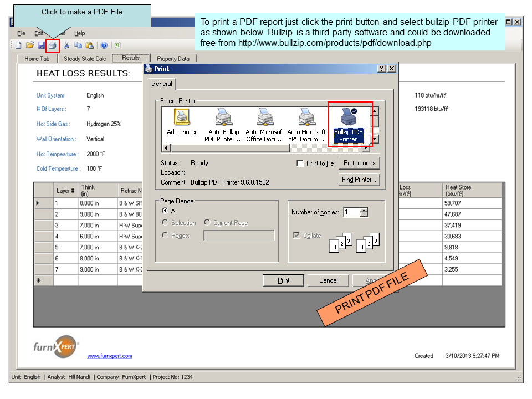This screenshot has height=399, width=532.
Task: Click the New document toolbar icon
Action: coord(19,45)
